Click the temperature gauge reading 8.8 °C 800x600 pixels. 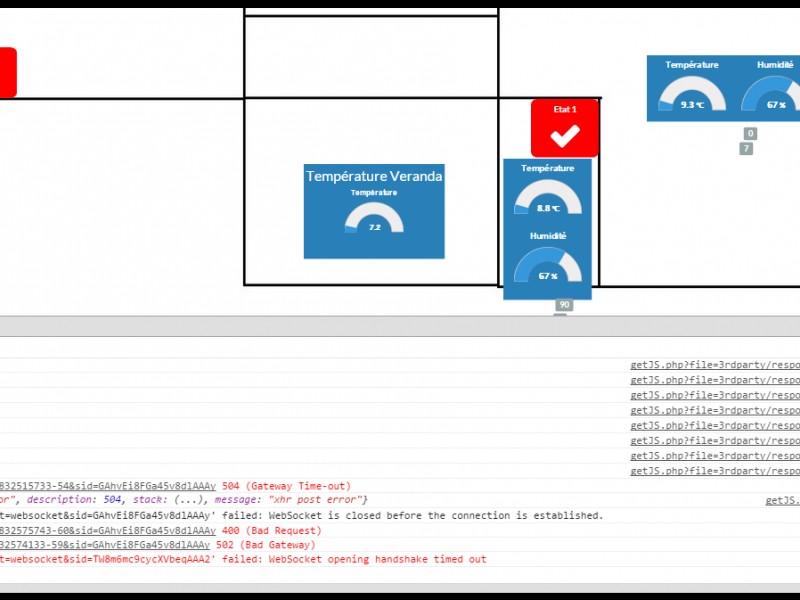(x=547, y=200)
